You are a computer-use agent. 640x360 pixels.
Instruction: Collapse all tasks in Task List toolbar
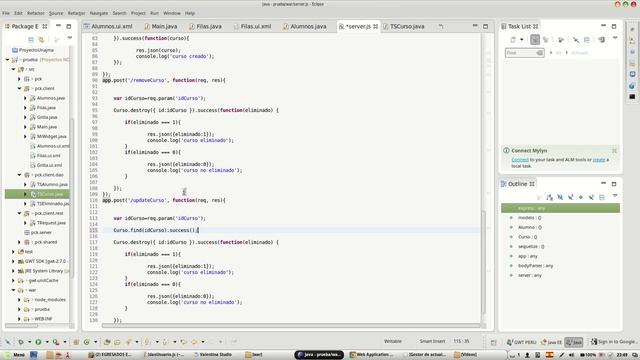point(587,40)
